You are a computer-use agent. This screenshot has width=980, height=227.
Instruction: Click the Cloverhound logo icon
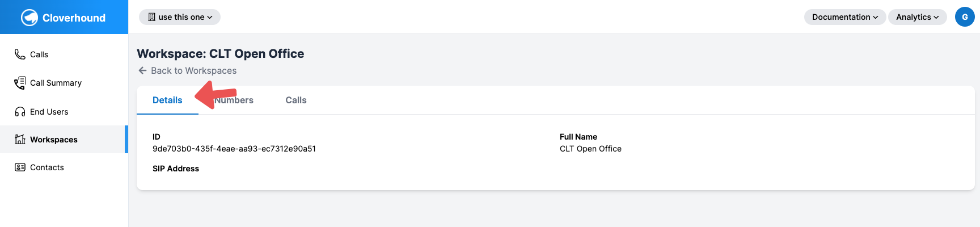[x=29, y=18]
